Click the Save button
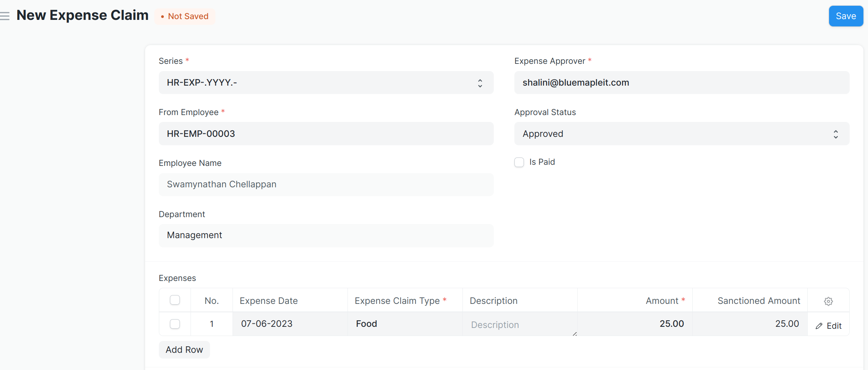The height and width of the screenshot is (370, 868). [845, 16]
